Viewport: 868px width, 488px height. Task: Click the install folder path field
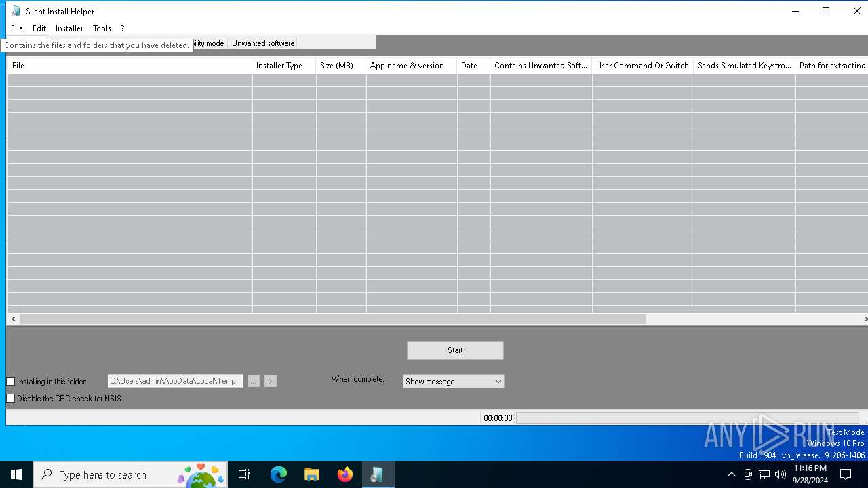tap(176, 381)
